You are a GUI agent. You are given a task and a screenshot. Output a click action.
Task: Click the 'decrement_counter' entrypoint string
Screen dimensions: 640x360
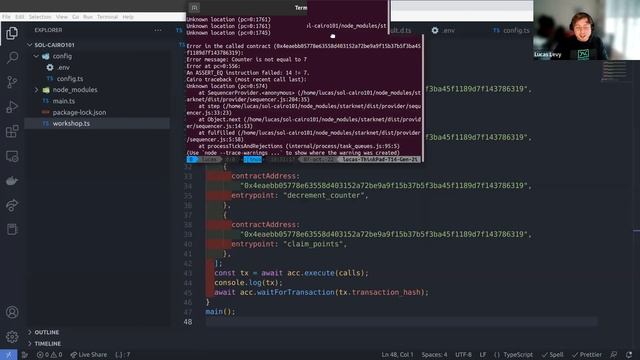tap(326, 195)
